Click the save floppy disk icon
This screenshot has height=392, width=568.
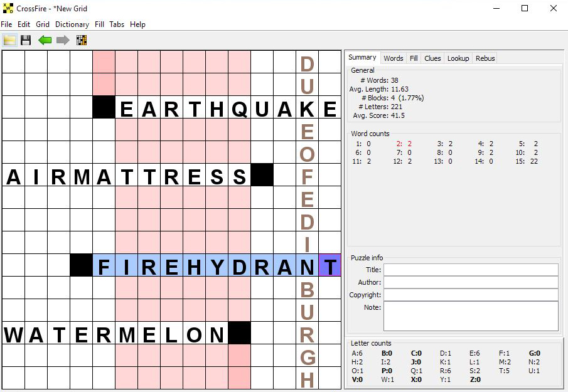26,40
